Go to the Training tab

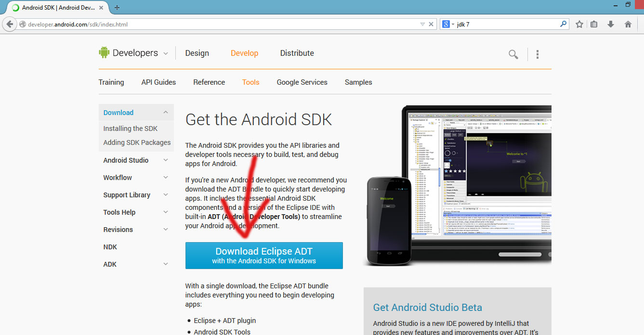click(x=111, y=82)
